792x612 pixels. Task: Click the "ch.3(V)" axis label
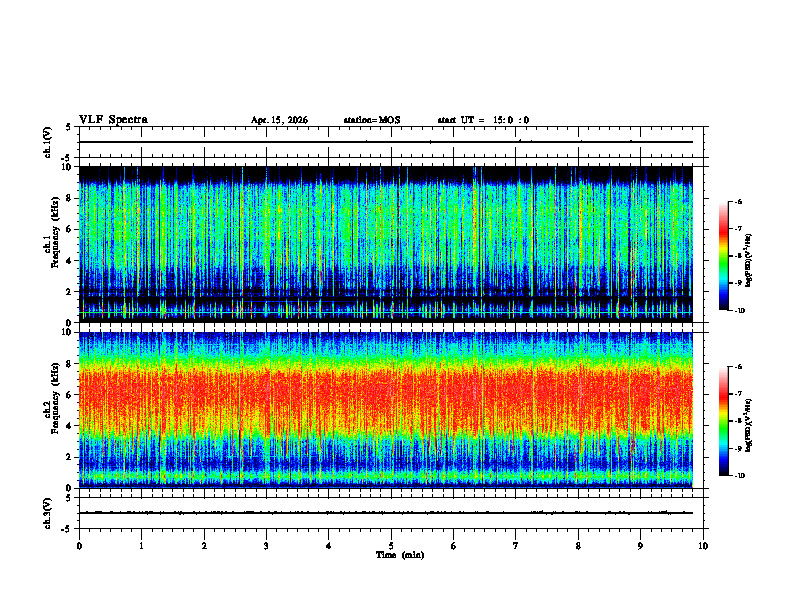(48, 513)
